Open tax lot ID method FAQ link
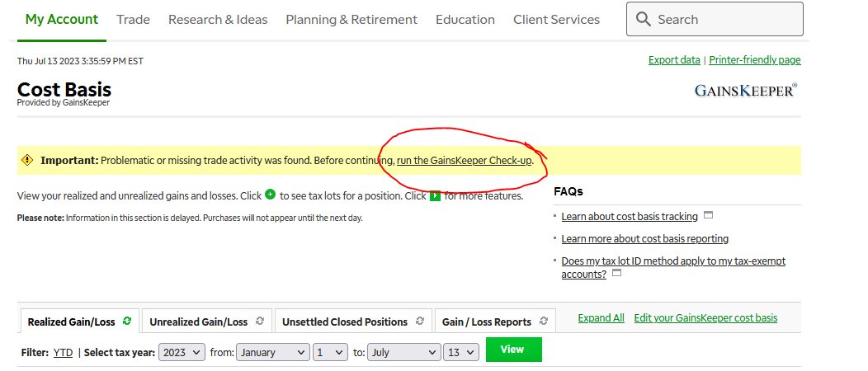This screenshot has width=868, height=371. (x=673, y=267)
